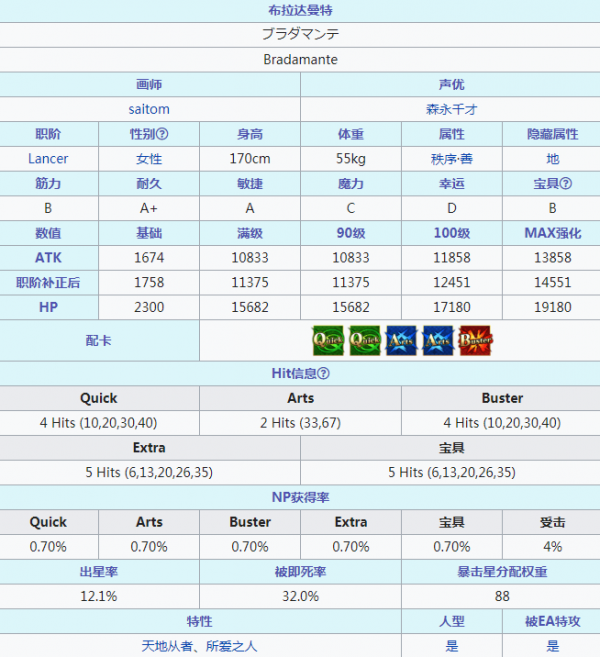Open the voice actor link 森永千才
This screenshot has height=657, width=600.
(x=452, y=109)
